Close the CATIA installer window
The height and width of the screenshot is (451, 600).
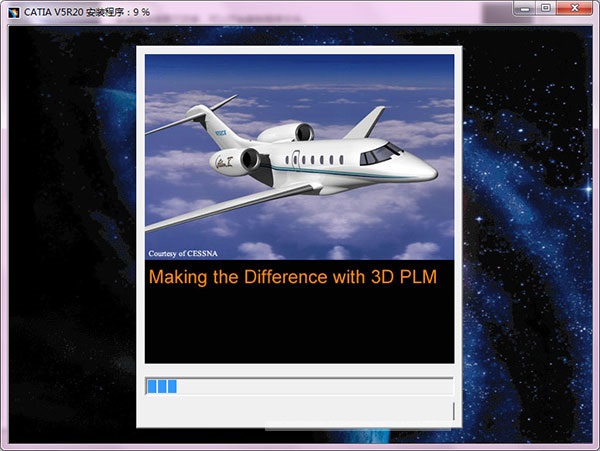tap(574, 8)
